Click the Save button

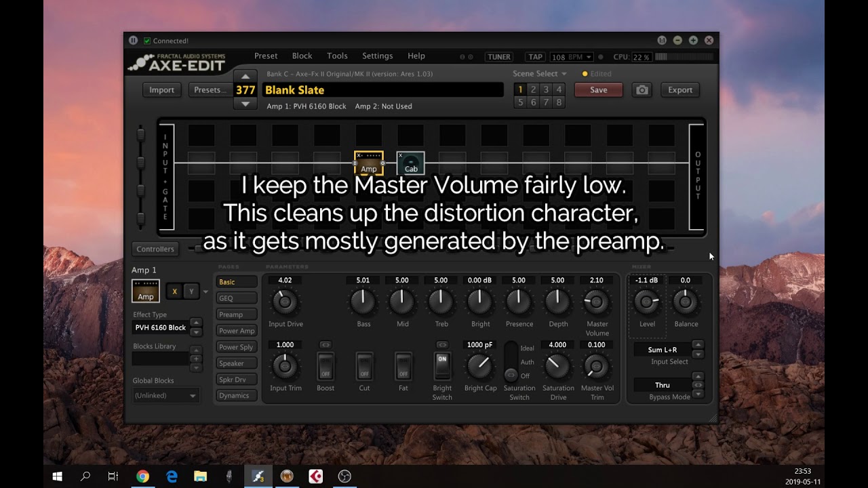click(598, 90)
